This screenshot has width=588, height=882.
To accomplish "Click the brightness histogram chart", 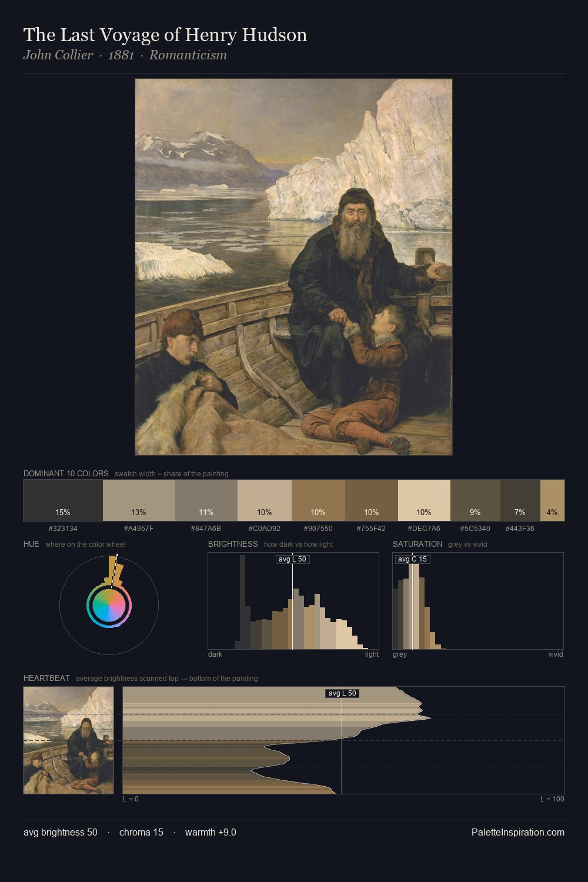I will click(293, 601).
